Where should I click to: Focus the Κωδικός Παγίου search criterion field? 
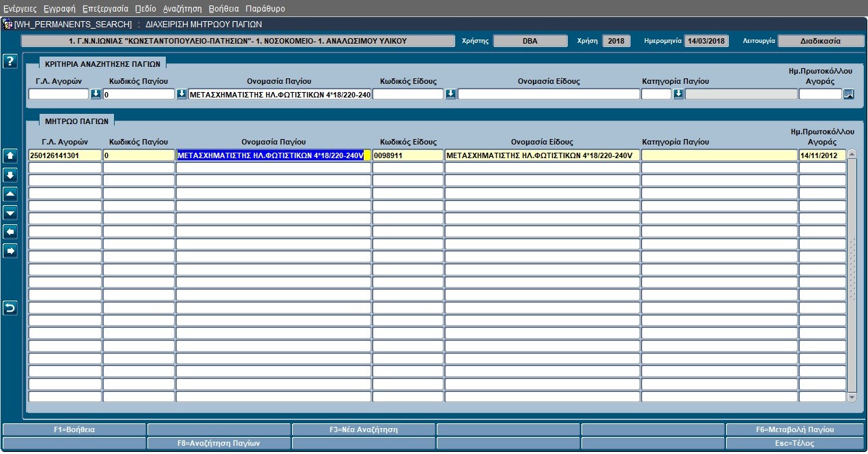point(139,94)
